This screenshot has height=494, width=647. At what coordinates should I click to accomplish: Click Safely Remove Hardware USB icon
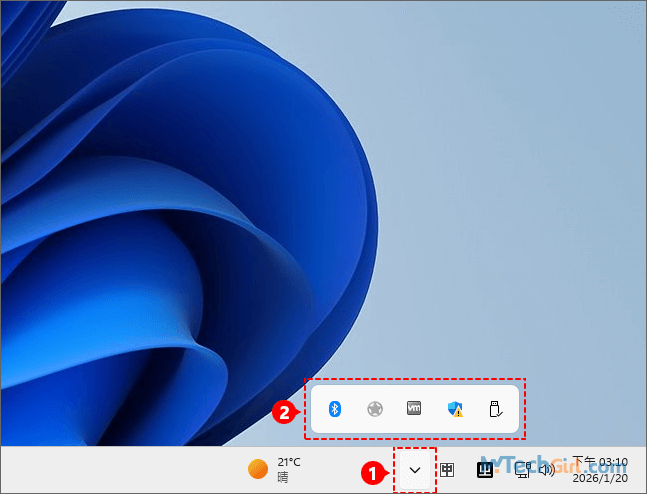[495, 409]
